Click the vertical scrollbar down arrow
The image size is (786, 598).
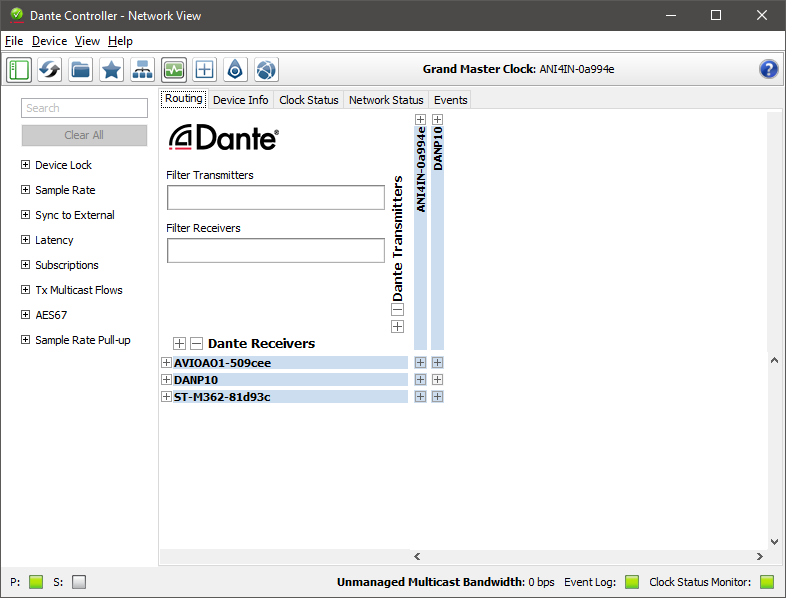click(774, 542)
